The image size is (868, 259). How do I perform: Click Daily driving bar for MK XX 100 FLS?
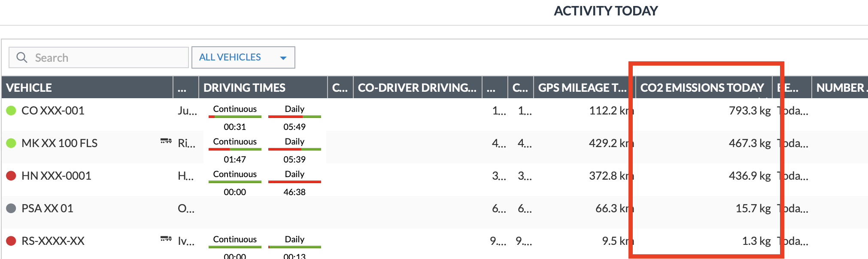[x=294, y=149]
